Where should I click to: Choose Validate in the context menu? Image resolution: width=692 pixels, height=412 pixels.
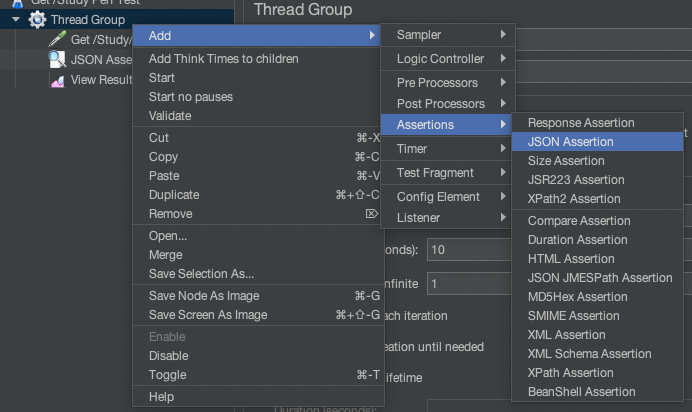170,116
